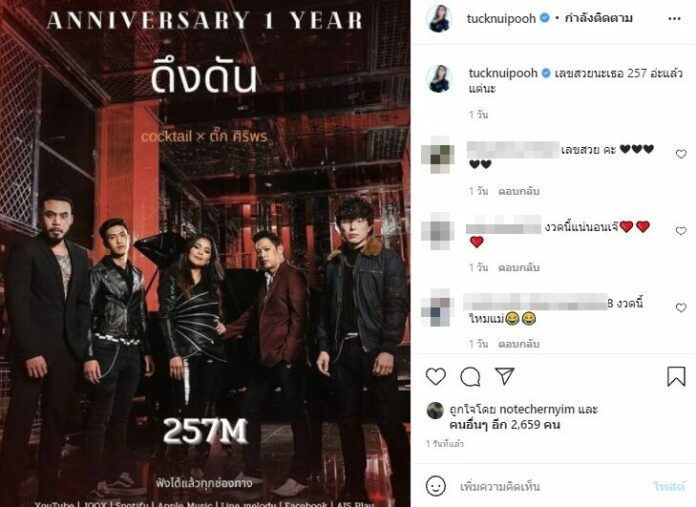
Task: Open the three-dot more options menu
Action: [x=674, y=19]
